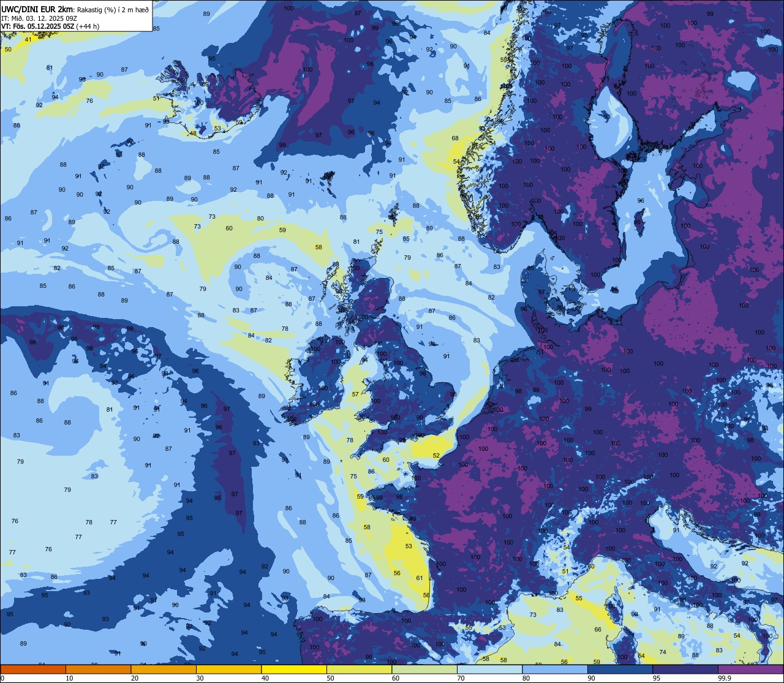Viewport: 784px width, 683px height.
Task: Click the legend tick label 40
Action: (x=265, y=678)
